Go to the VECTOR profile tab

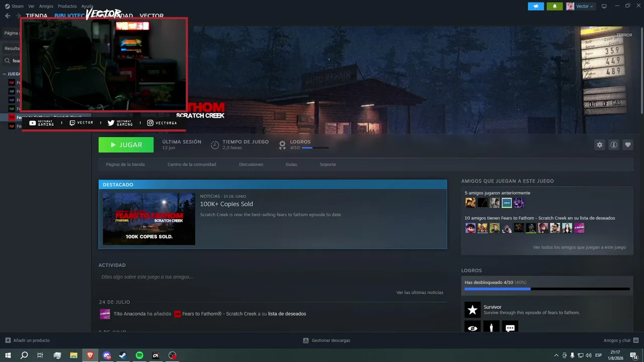[x=151, y=16]
